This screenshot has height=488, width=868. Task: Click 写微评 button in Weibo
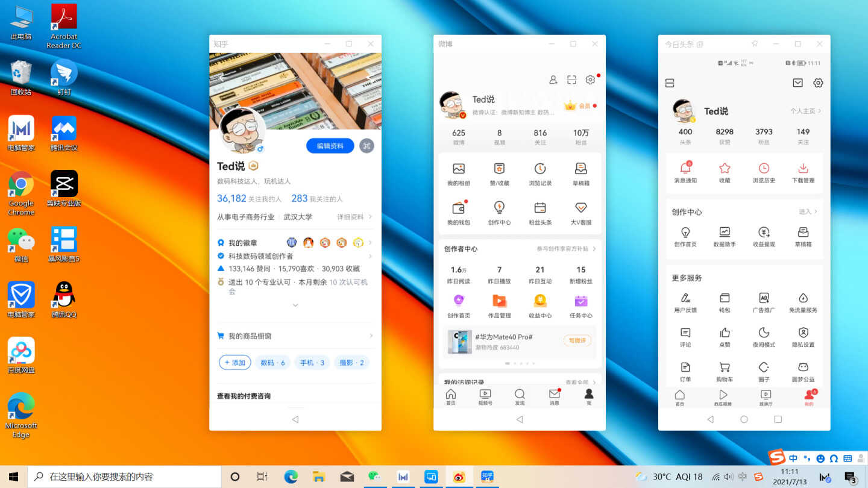pos(577,340)
